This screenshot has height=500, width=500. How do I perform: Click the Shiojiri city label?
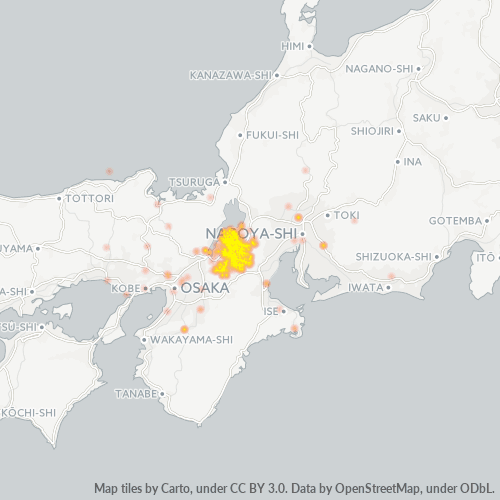click(372, 131)
